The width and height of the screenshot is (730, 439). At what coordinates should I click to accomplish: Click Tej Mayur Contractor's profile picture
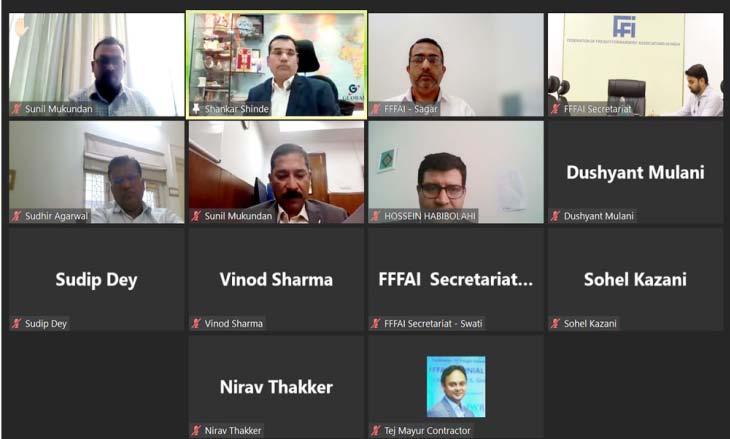click(456, 387)
